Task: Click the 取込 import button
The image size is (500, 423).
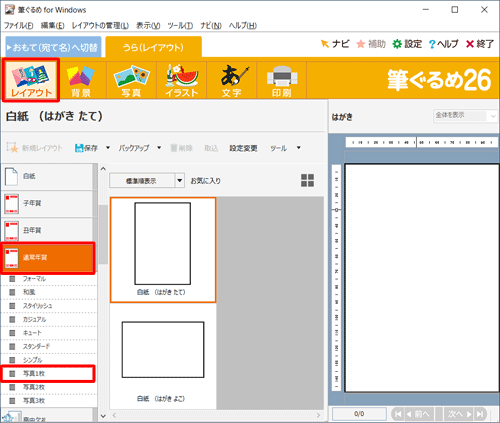Action: pyautogui.click(x=211, y=148)
